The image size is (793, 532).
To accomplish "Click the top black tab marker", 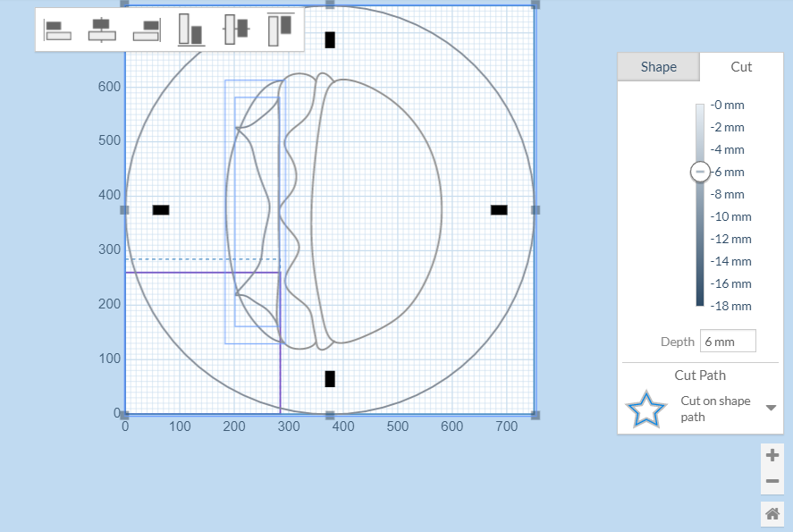I will [x=330, y=40].
